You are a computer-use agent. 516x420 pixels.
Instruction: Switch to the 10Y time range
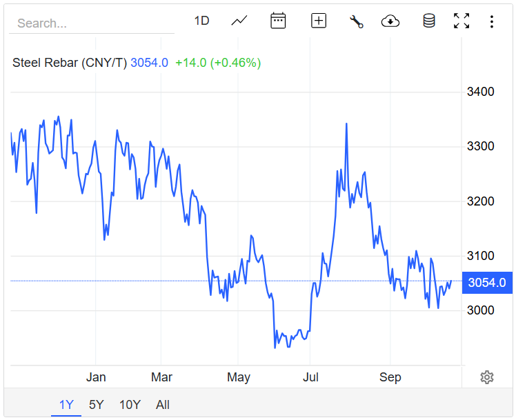click(130, 405)
